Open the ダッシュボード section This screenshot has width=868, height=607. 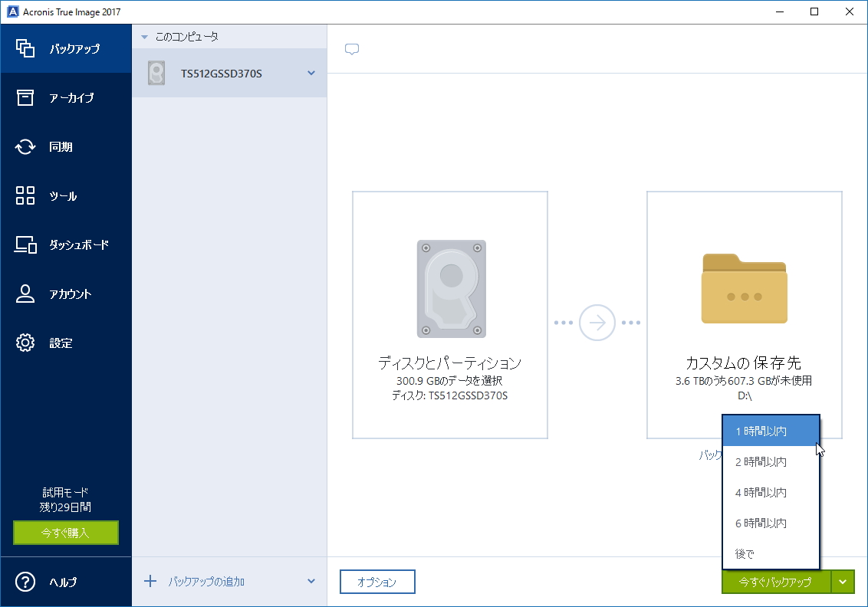pyautogui.click(x=66, y=244)
